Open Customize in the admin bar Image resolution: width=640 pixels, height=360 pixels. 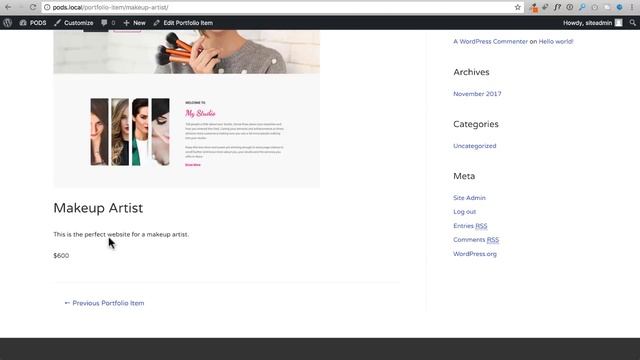(x=74, y=23)
